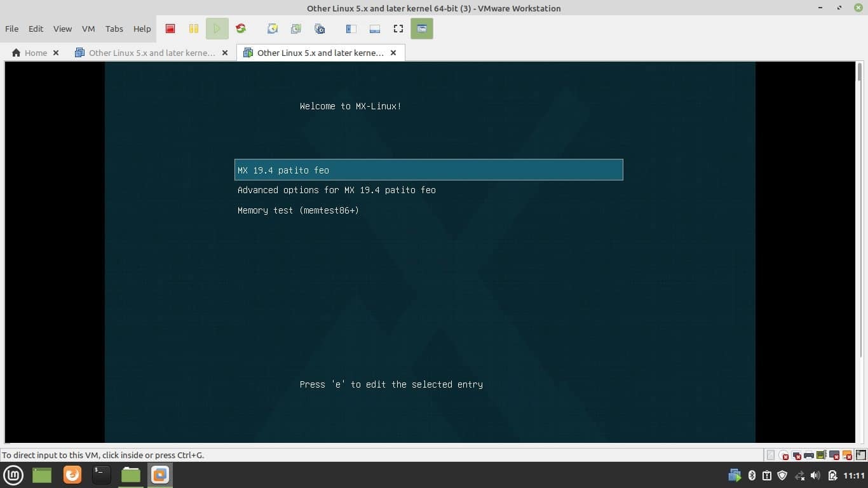This screenshot has height=488, width=868.
Task: Close the inactive Other Linux 5.x tab
Action: 225,53
